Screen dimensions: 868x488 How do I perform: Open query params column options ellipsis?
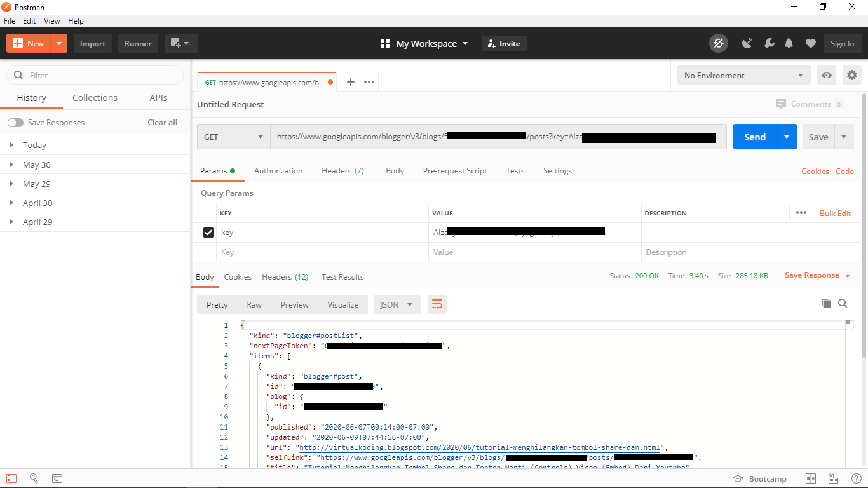[801, 213]
